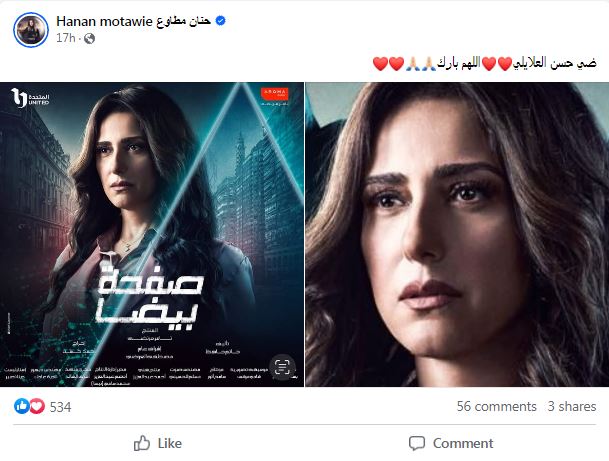The width and height of the screenshot is (609, 461).
Task: Open the right close-up portrait image
Action: click(x=457, y=234)
